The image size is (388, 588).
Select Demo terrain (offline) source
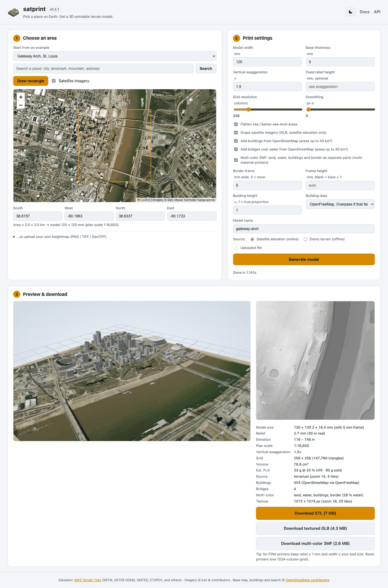coord(305,239)
